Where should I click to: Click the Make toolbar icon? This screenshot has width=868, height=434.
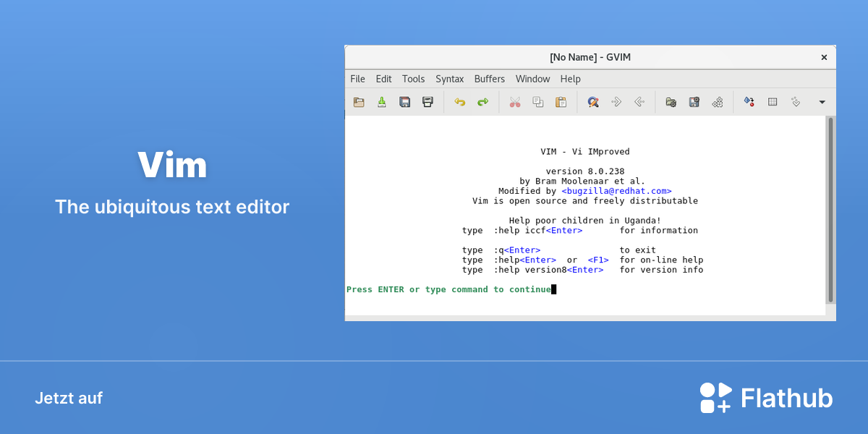[x=749, y=102]
